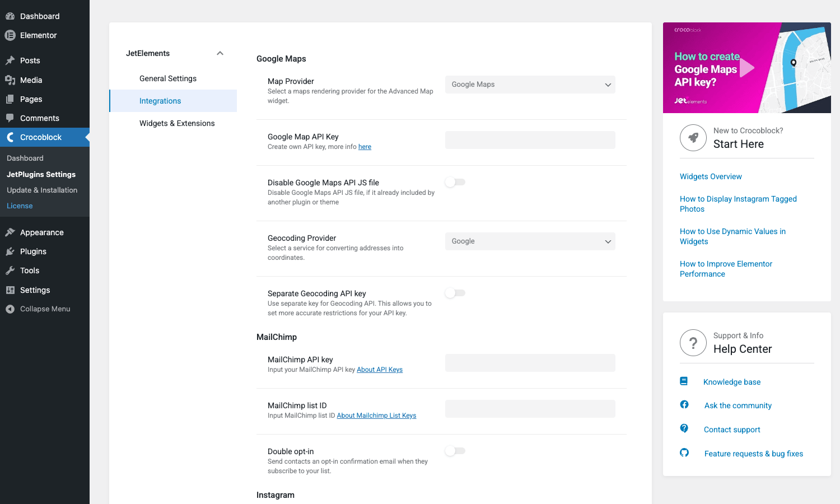The image size is (840, 504).
Task: Enable Separate Geocoding API key switch
Action: (455, 293)
